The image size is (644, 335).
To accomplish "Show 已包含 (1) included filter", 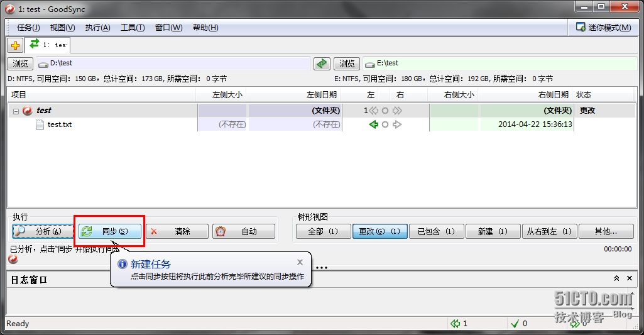I will 437,231.
